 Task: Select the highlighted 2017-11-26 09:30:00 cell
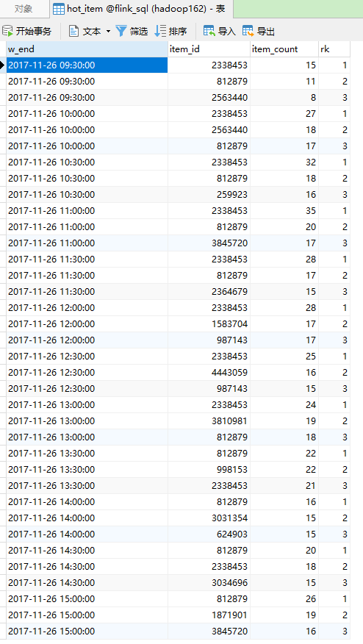coord(87,65)
